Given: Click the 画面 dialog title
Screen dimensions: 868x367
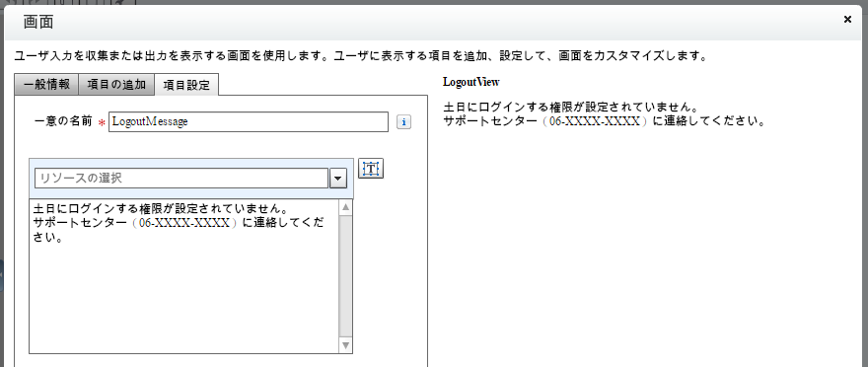Looking at the screenshot, I should [38, 22].
